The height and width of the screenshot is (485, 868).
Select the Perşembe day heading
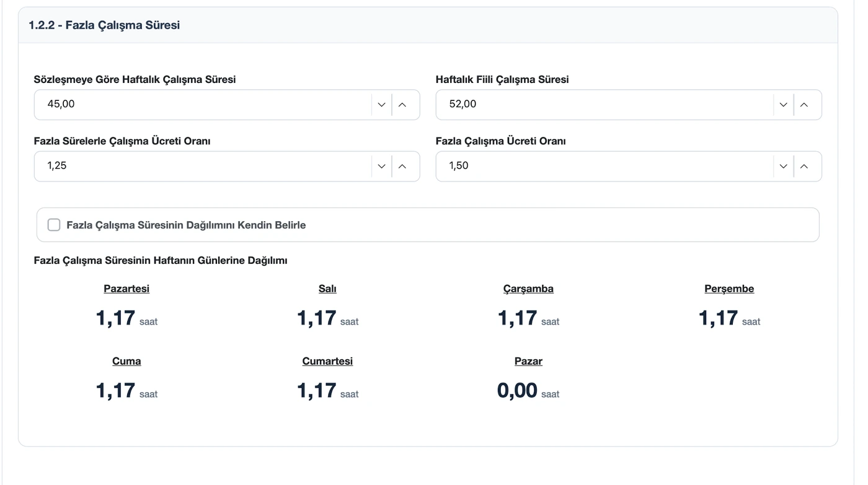[729, 289]
